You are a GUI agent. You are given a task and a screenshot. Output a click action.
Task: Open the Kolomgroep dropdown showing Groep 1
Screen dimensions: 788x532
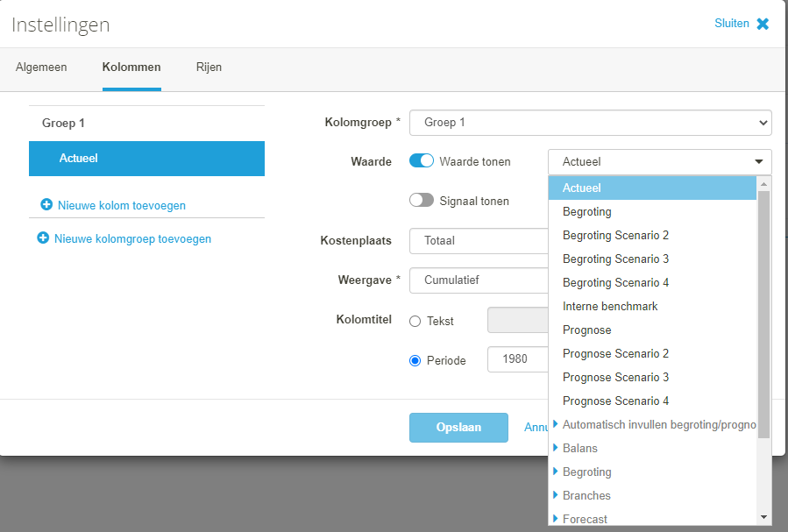(591, 123)
